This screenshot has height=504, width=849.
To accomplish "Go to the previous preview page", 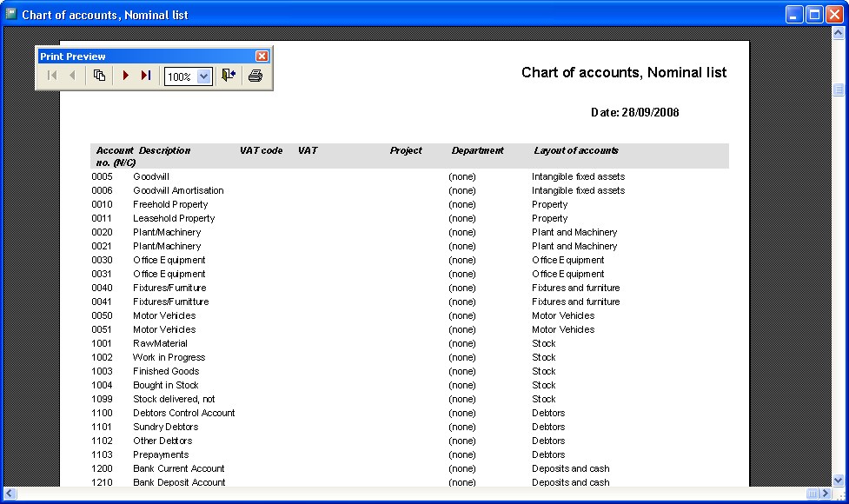I will click(x=72, y=76).
